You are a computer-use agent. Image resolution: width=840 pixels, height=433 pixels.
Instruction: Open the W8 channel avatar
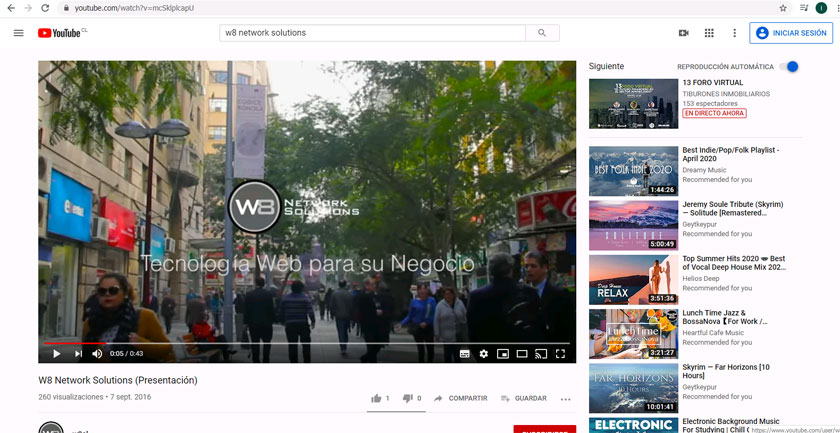[51, 428]
